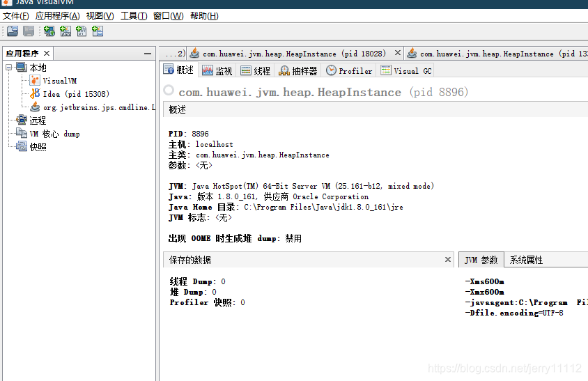Switch to the 系统属性 tab
588x381 pixels.
point(526,260)
